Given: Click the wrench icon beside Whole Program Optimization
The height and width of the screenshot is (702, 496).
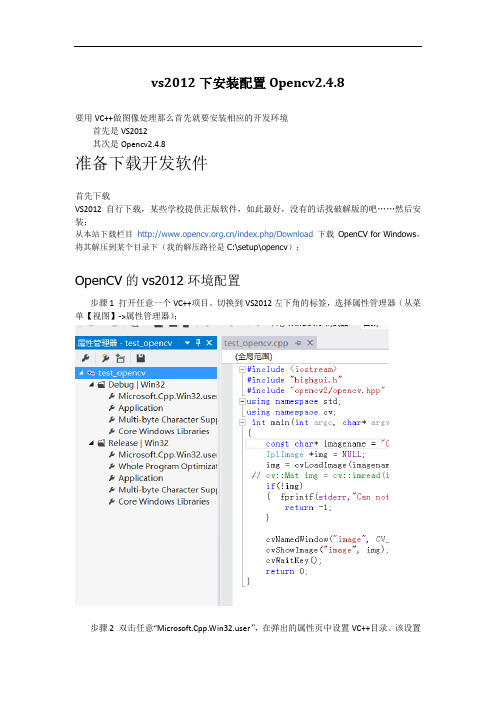Looking at the screenshot, I should [x=111, y=466].
